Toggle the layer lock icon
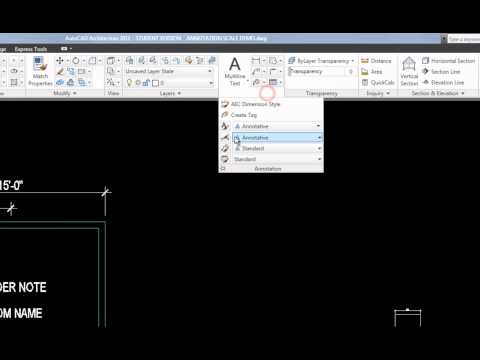This screenshot has height=360, width=480. point(146,83)
